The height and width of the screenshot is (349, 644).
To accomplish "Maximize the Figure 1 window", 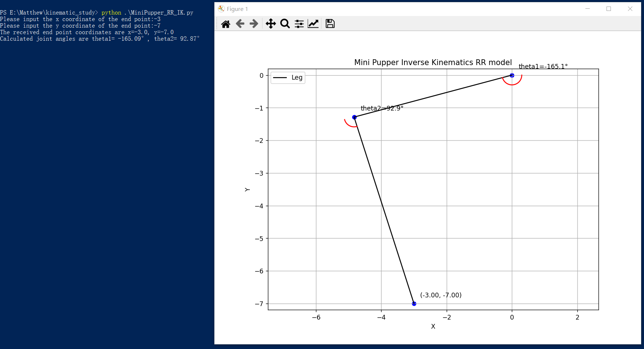I will (609, 9).
